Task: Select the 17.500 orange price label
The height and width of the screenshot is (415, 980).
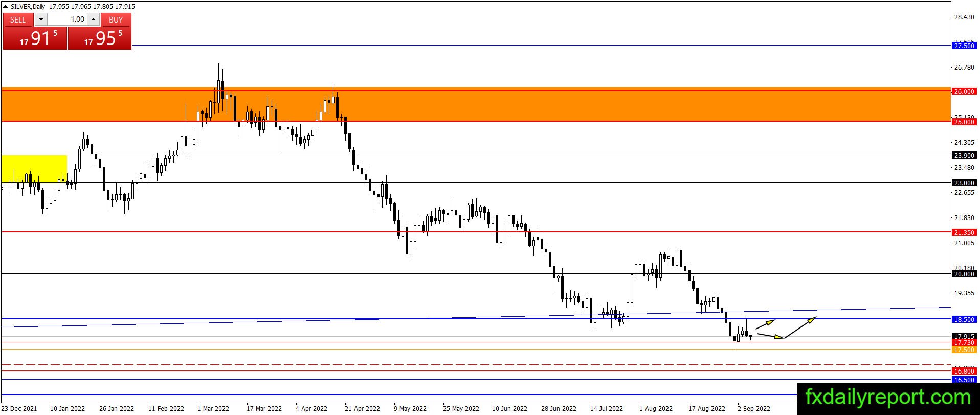Action: click(965, 350)
